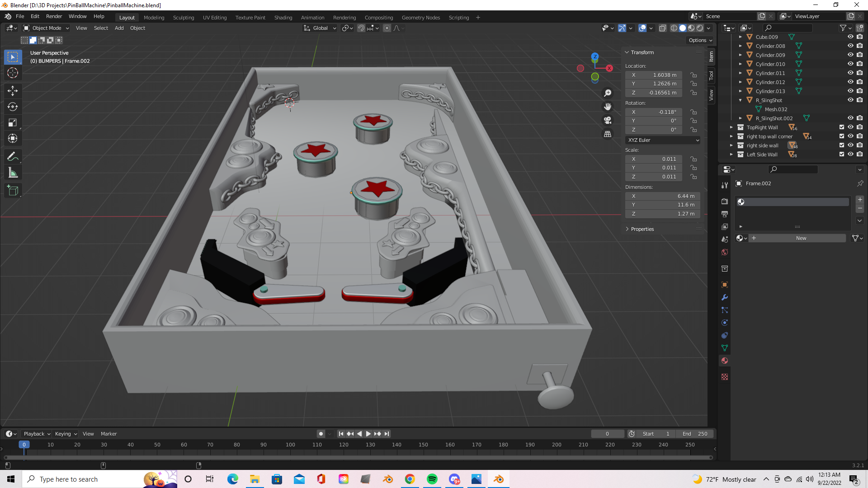Select the Measure ruler tool
The image size is (868, 488).
coord(13,173)
